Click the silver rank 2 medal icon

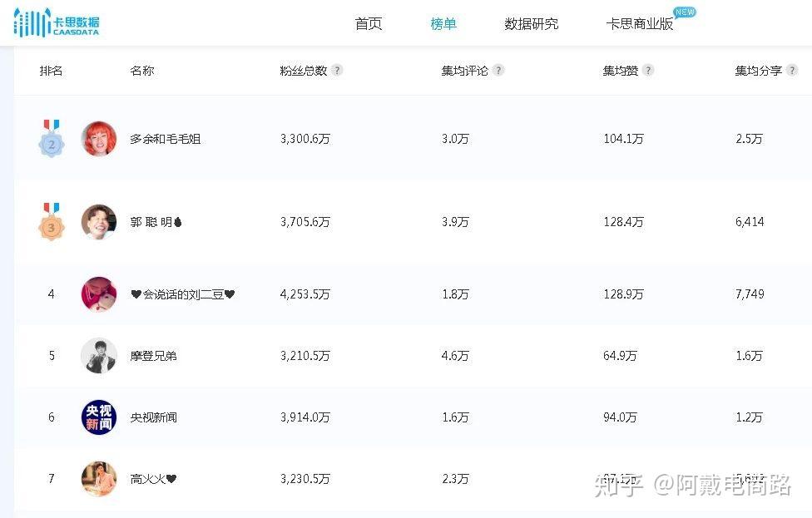coord(52,139)
